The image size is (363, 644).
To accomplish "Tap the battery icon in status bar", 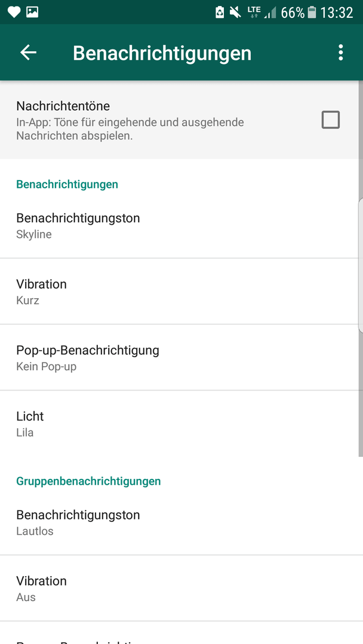I will click(x=312, y=13).
